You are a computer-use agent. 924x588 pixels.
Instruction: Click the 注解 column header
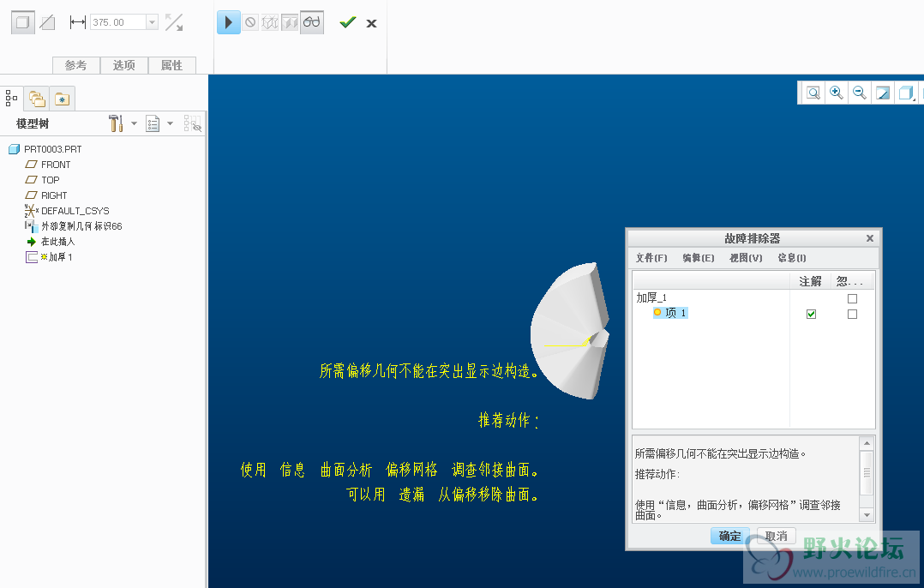tap(810, 281)
